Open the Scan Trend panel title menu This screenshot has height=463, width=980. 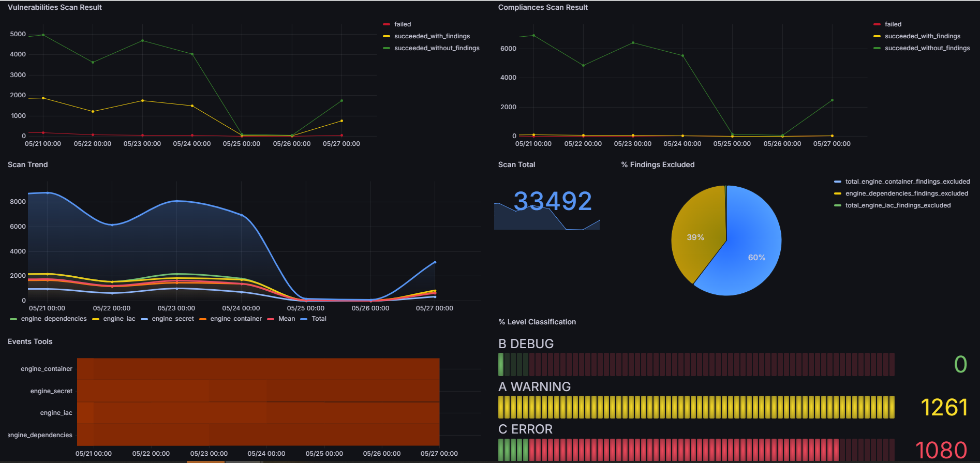[27, 165]
